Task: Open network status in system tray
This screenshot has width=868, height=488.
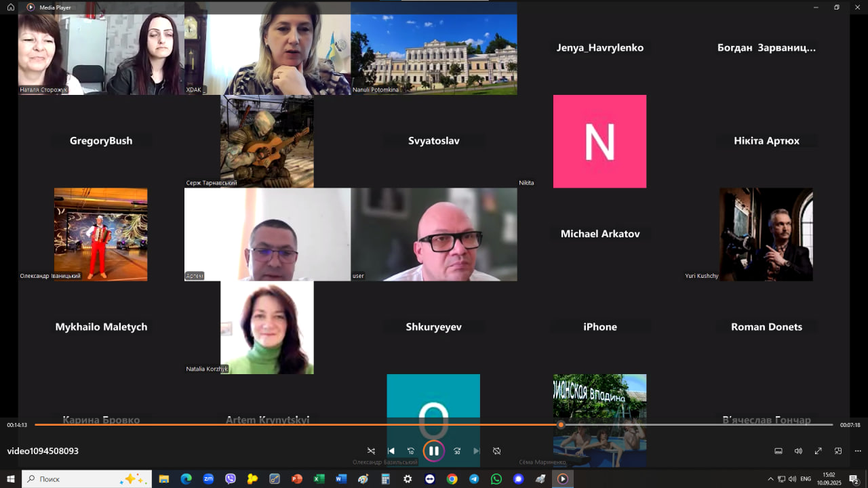Action: coord(781,479)
